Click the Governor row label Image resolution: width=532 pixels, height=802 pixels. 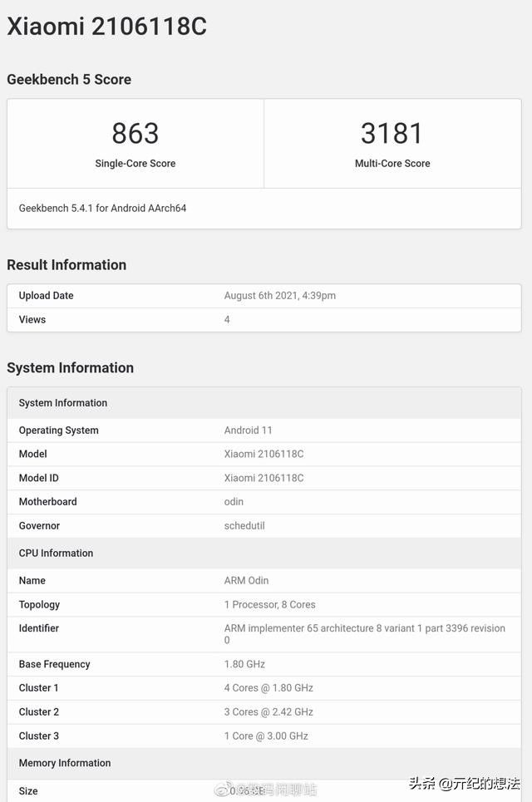39,526
